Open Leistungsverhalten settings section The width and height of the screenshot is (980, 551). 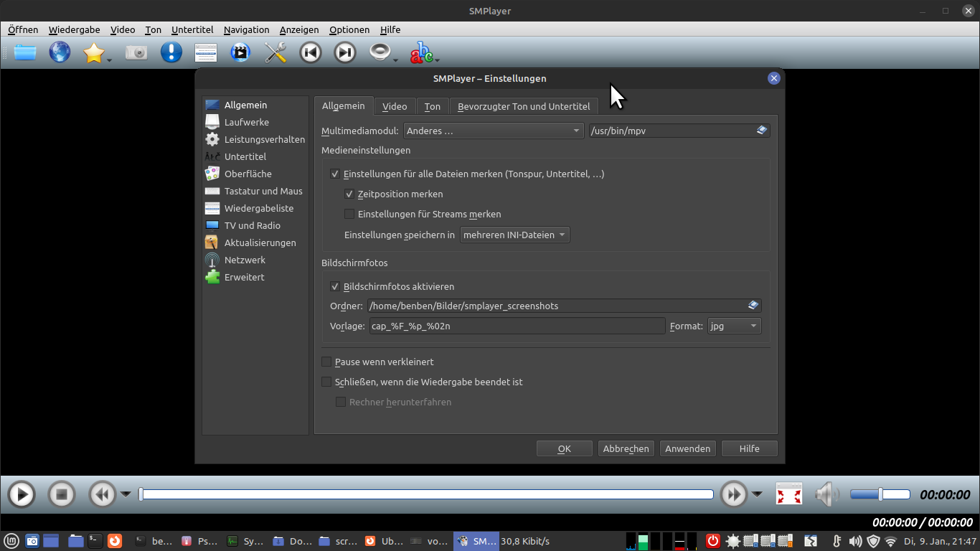(x=255, y=139)
